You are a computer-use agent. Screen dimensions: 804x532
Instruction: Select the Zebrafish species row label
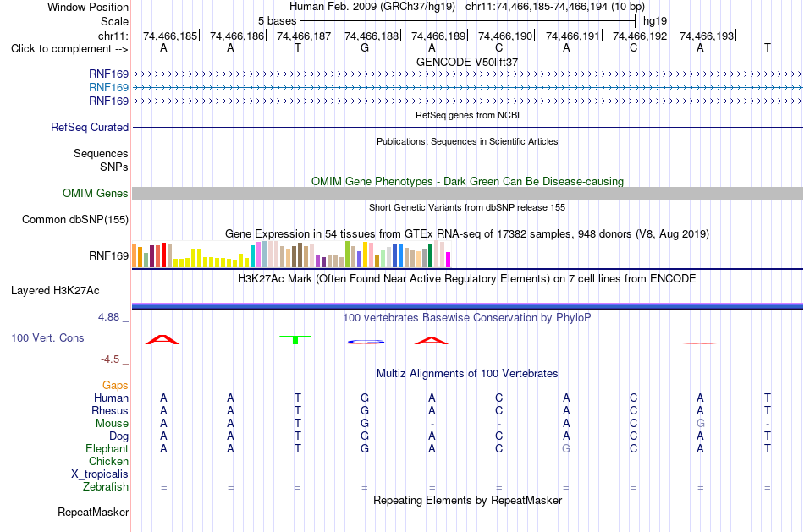[106, 486]
